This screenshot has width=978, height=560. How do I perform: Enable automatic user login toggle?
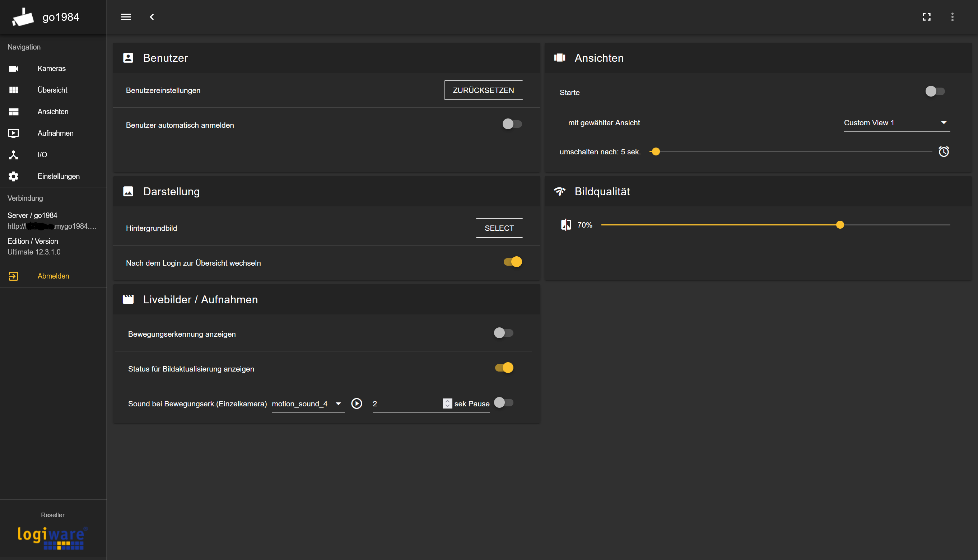tap(512, 124)
